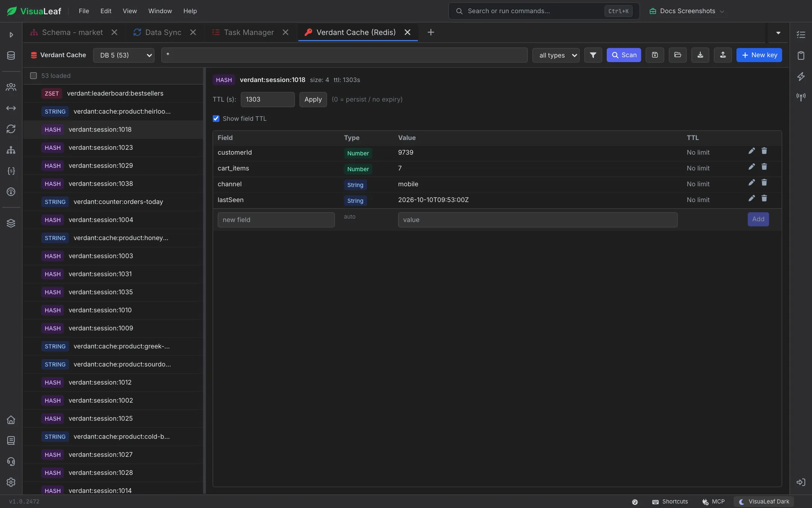Open the broadcast antenna icon on right panel

click(801, 97)
